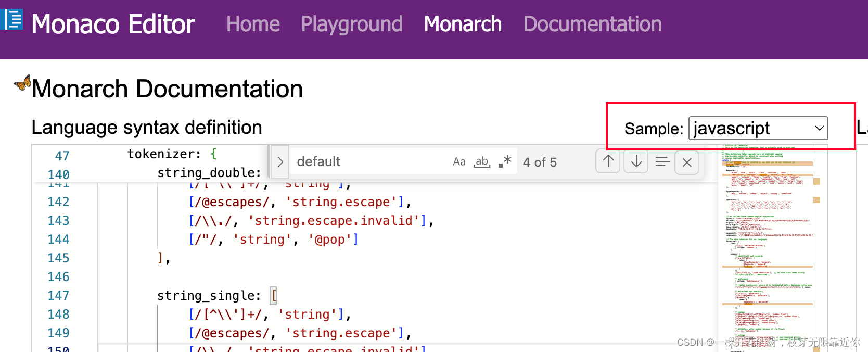Open the Monarch tab
Image resolution: width=868 pixels, height=352 pixels.
[x=463, y=24]
